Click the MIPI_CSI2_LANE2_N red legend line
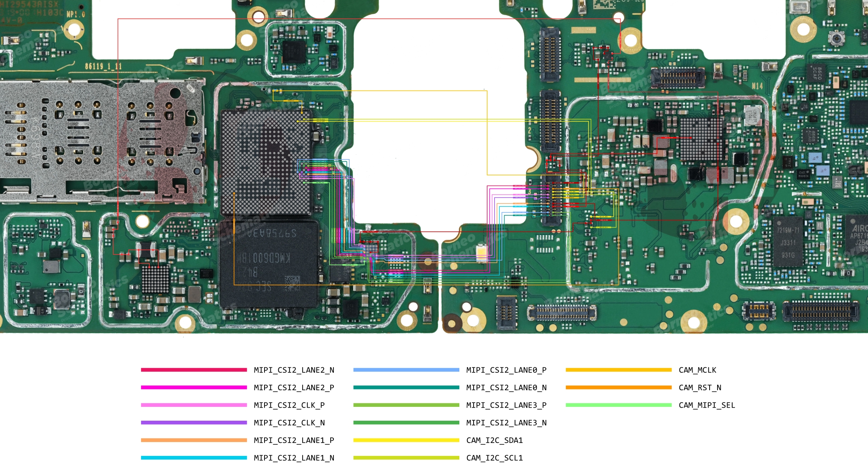This screenshot has height=467, width=868. 194,370
